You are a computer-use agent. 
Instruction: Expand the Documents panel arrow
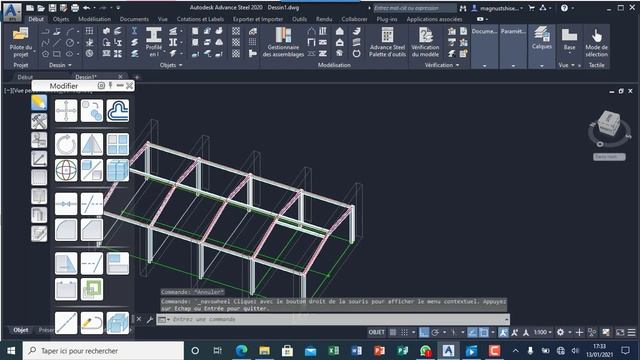click(x=484, y=66)
